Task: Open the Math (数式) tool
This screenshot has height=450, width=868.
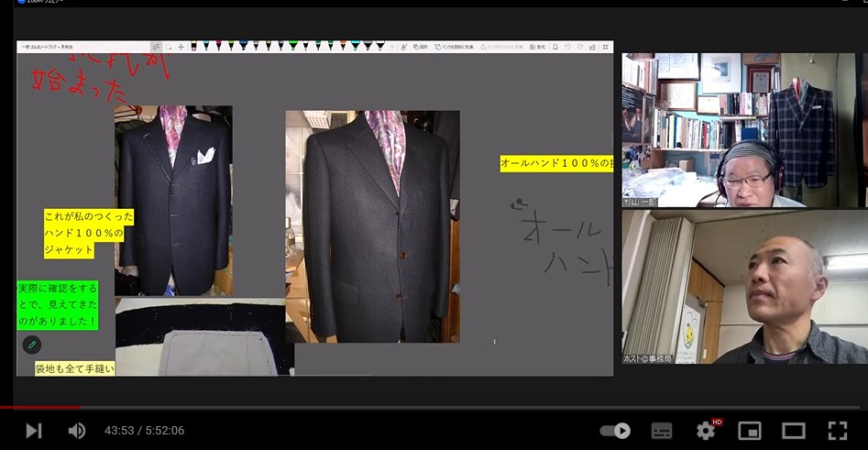Action: coord(537,47)
